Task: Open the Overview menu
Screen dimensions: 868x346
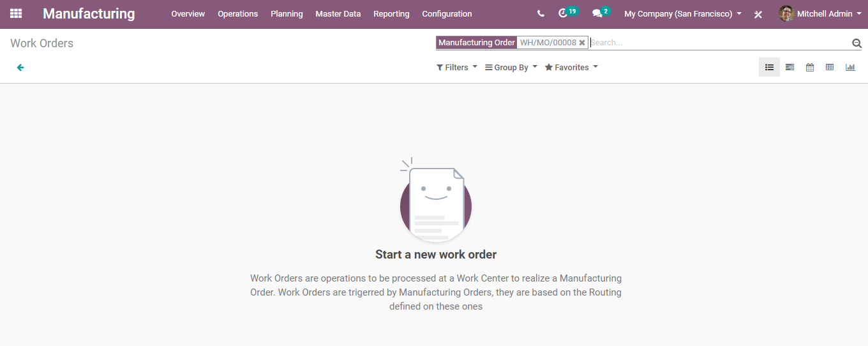Action: (188, 13)
